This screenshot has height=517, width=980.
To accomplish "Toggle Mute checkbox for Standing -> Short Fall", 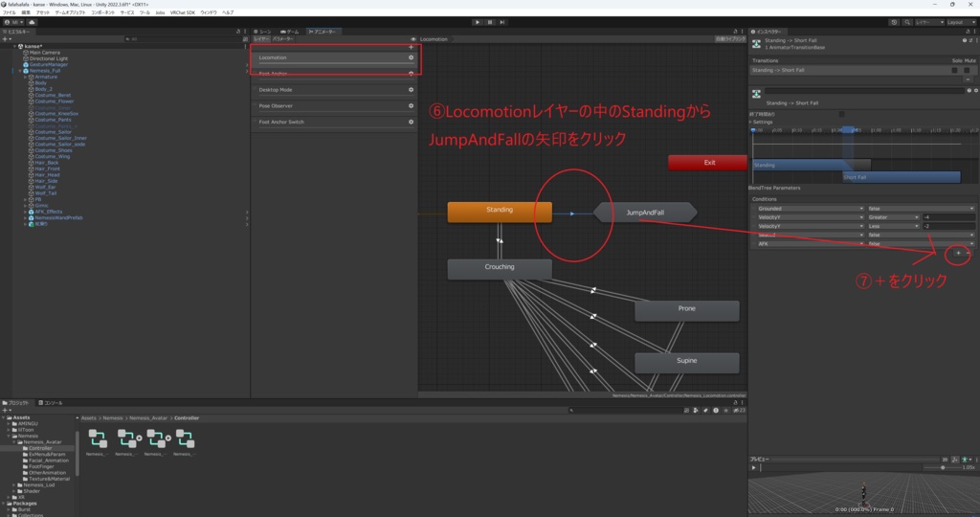I will tap(967, 70).
